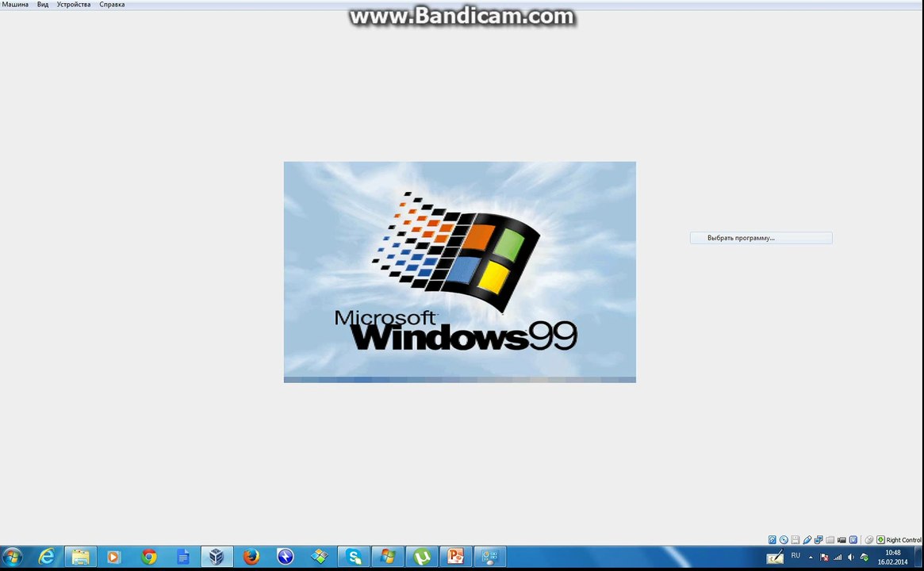Click the RU language indicator
The height and width of the screenshot is (571, 924).
click(796, 556)
